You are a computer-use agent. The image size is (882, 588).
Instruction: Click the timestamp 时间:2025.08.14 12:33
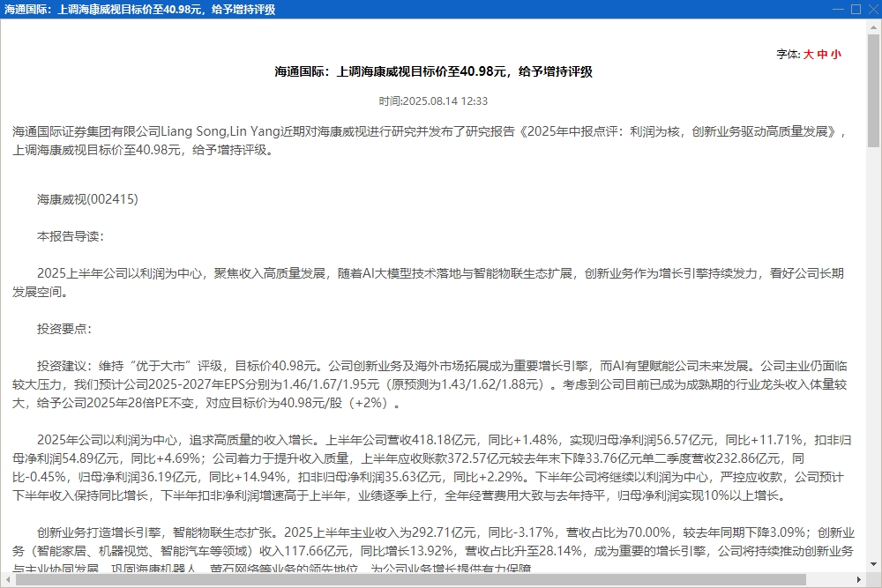pos(433,101)
